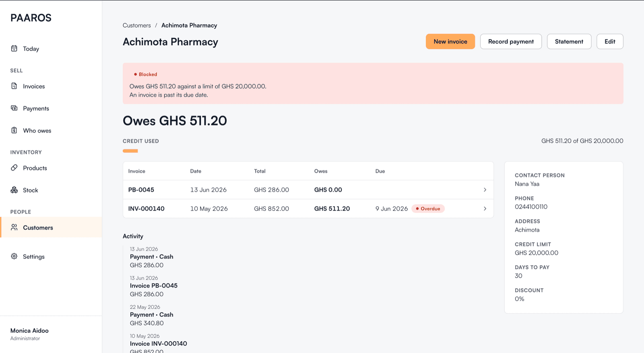Click the Record payment button
Screen dimensions: 644x353
click(511, 42)
